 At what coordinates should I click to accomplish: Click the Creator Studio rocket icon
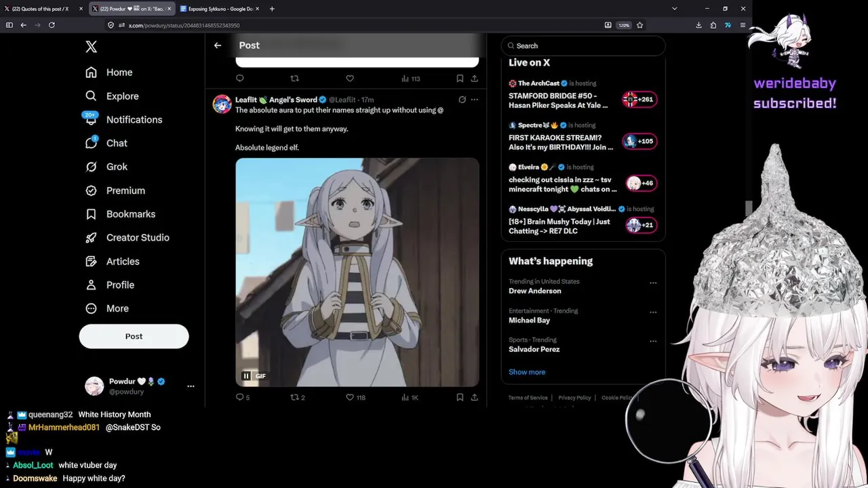point(91,238)
